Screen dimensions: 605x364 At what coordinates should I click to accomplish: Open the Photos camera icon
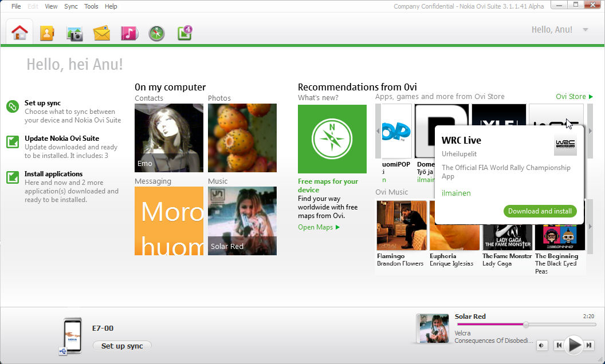point(74,32)
